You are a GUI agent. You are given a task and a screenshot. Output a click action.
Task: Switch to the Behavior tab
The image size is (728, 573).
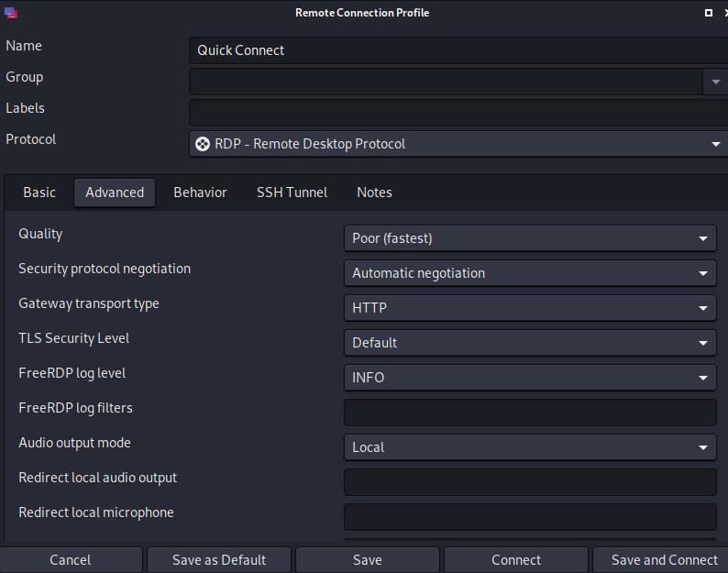[x=200, y=193]
